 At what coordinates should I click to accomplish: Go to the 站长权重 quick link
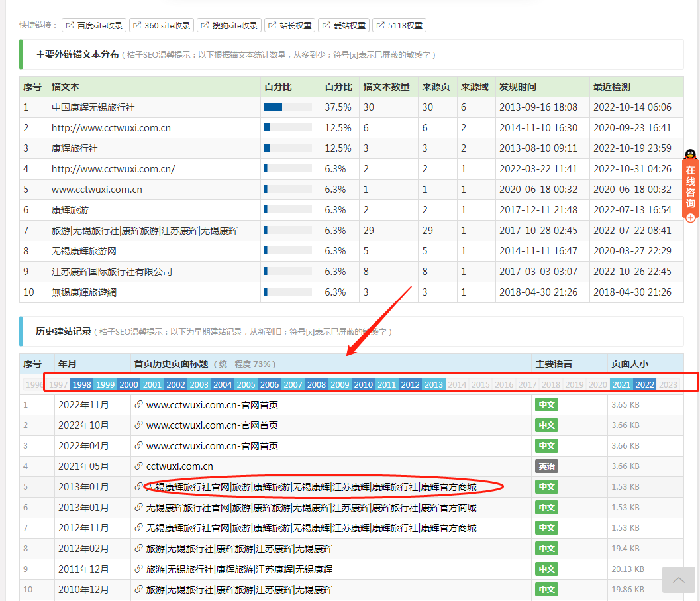coord(289,26)
